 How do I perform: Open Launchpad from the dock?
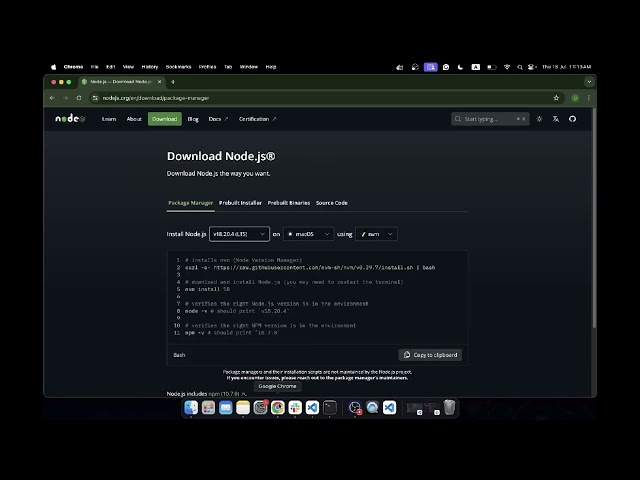(x=208, y=407)
